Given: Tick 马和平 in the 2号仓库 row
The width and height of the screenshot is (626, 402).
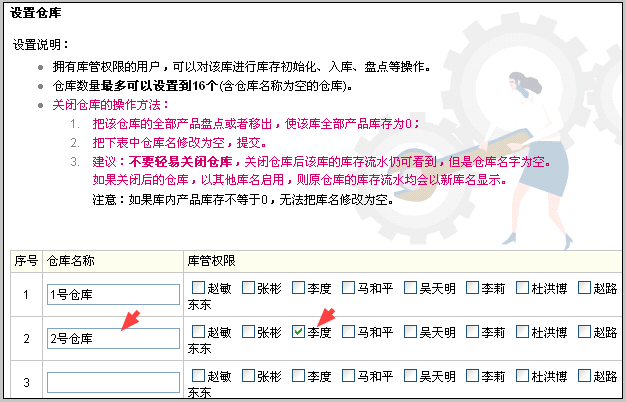Looking at the screenshot, I should click(350, 332).
